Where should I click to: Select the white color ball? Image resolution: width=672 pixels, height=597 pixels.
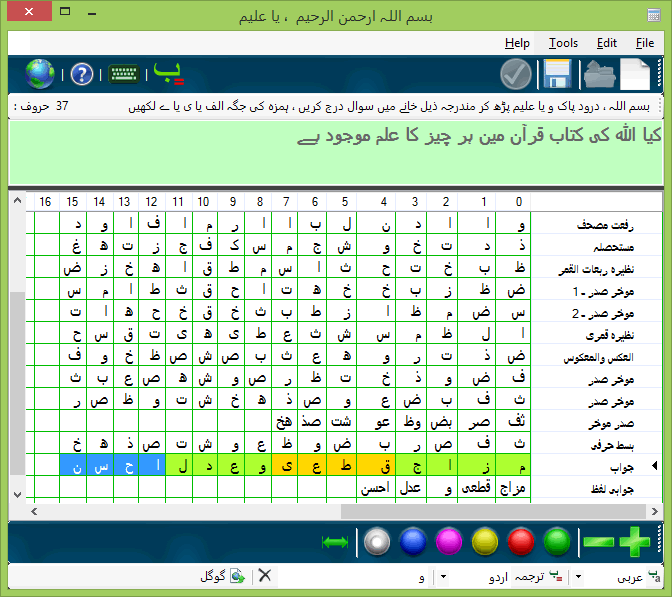pyautogui.click(x=377, y=542)
